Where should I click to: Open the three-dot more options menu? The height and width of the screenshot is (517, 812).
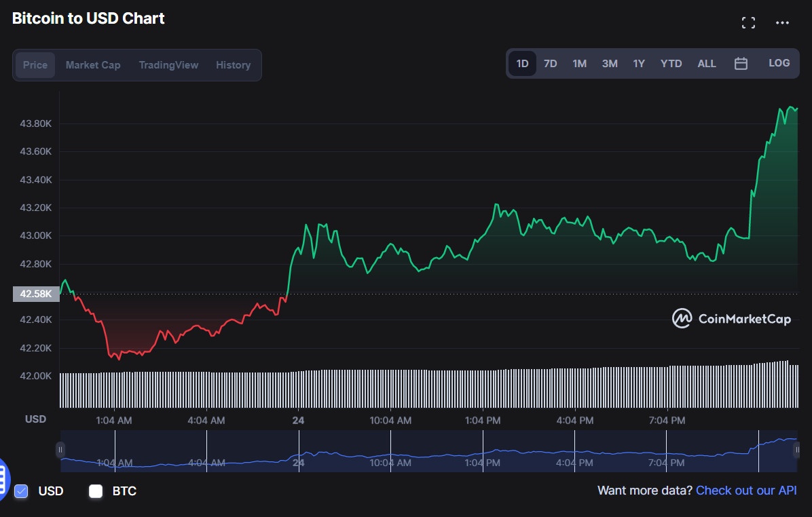[782, 23]
